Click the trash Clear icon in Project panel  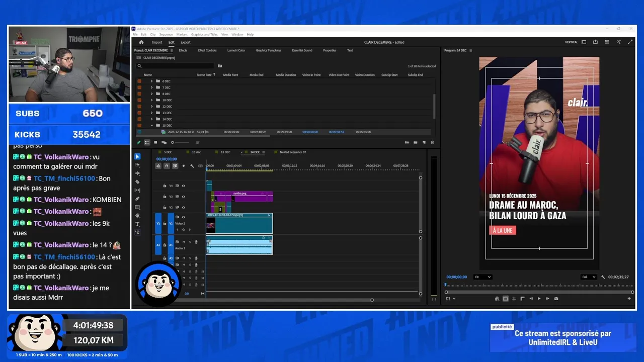pos(432,142)
